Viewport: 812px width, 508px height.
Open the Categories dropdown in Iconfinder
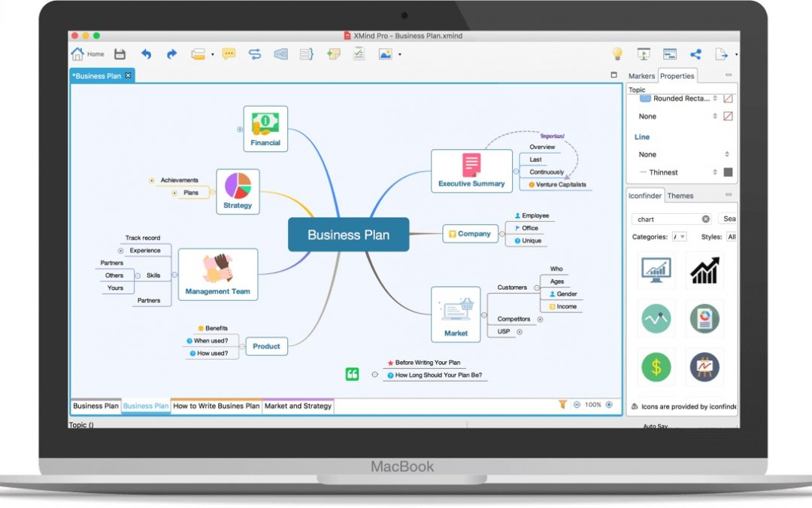680,237
